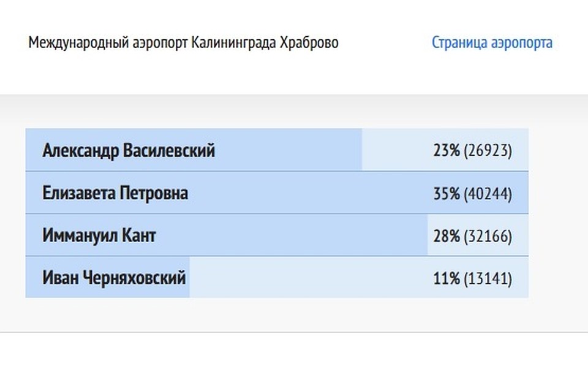The image size is (588, 371).
Task: Click the 28% result value
Action: click(447, 236)
